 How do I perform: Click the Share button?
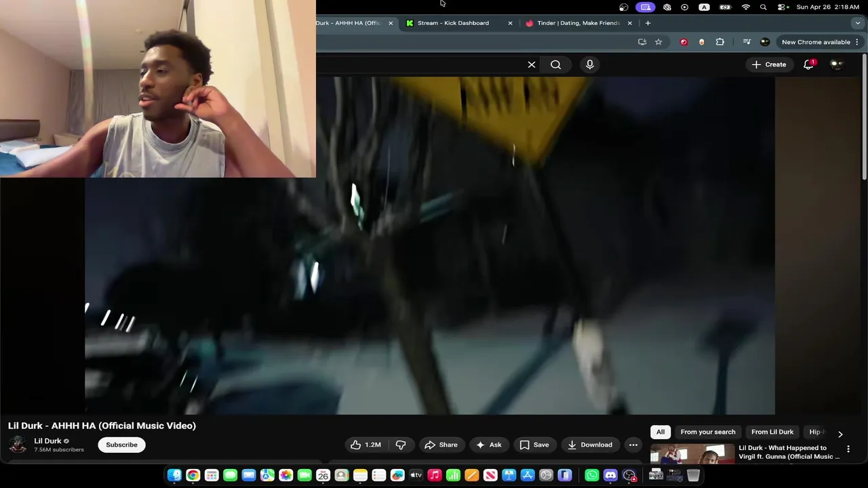click(x=441, y=445)
